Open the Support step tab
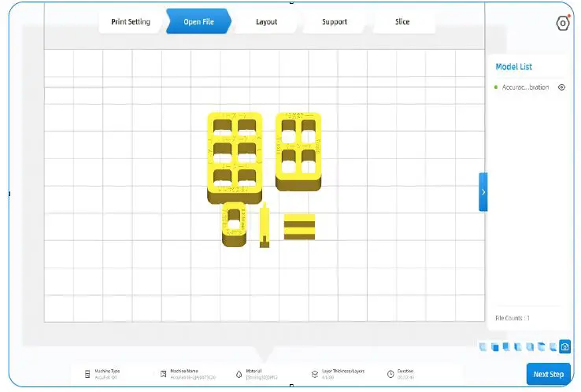Viewport: 581px width, 392px height. click(335, 22)
